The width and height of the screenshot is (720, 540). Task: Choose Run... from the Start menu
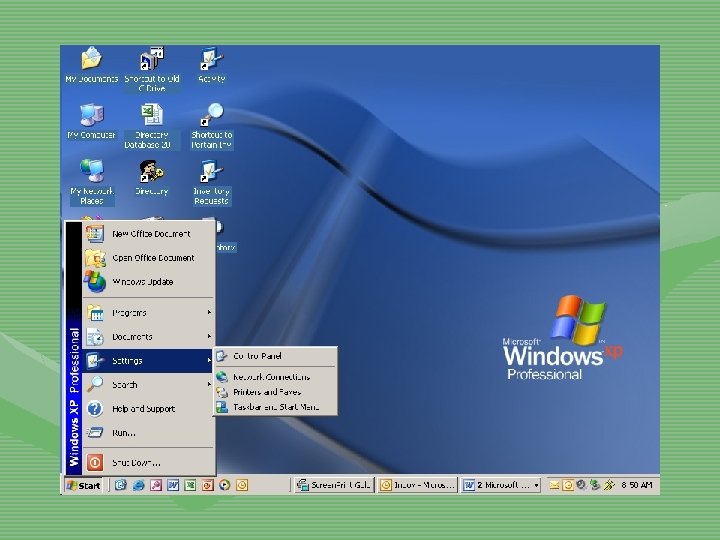coord(149,433)
